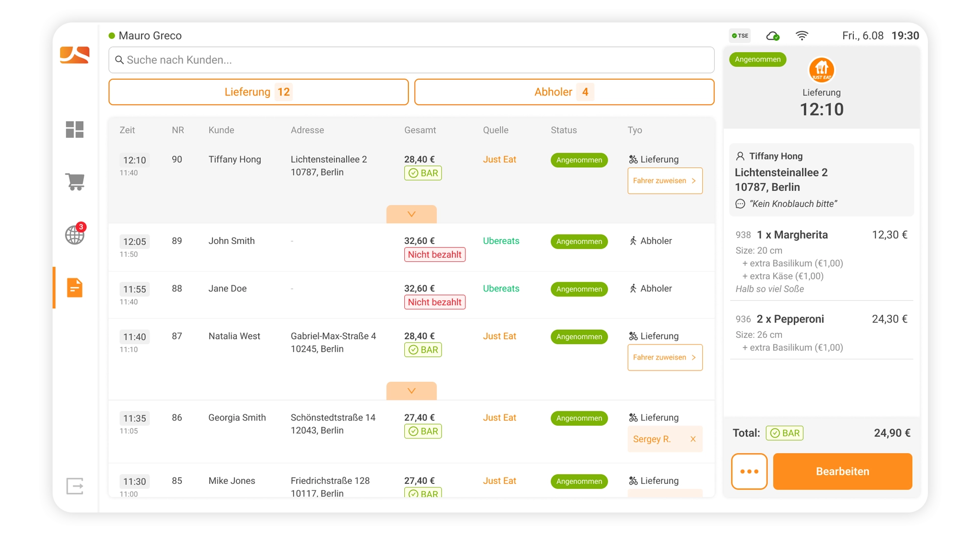This screenshot has width=980, height=537.
Task: Open Fahrer zuweisen for order 87
Action: 665,357
